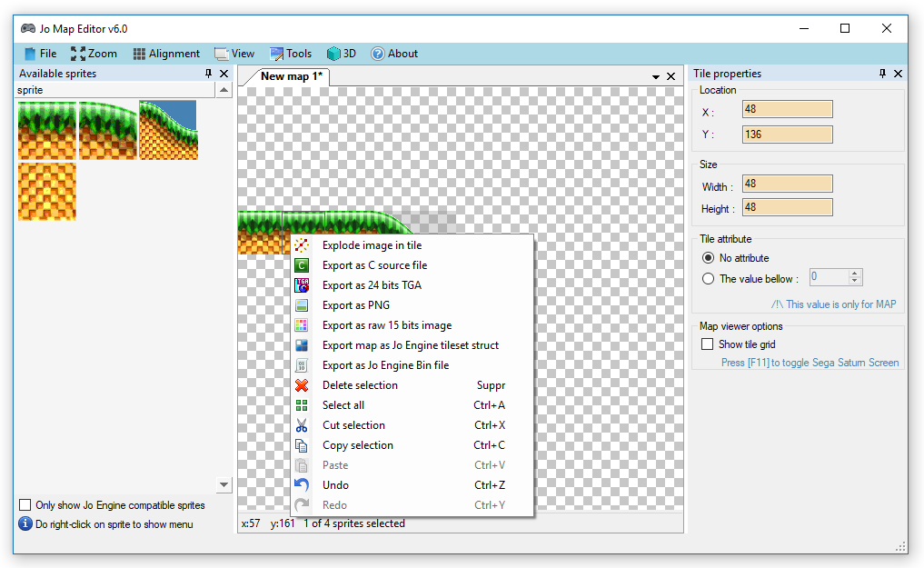Choose Explode image in tile entry

[x=412, y=245]
